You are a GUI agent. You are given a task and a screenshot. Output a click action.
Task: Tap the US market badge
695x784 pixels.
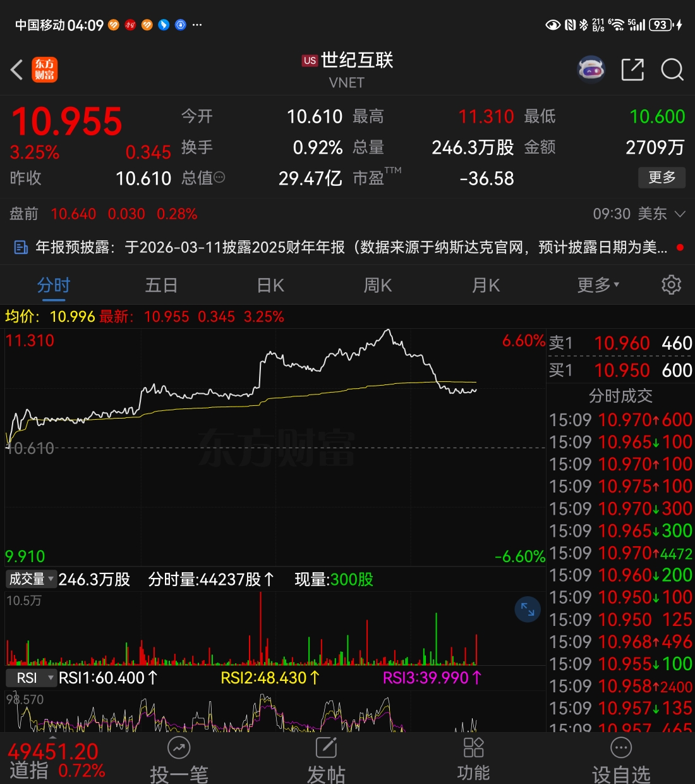pos(310,61)
